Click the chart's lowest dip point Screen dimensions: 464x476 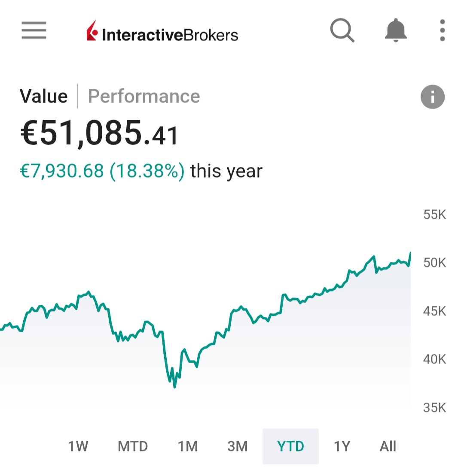(174, 387)
